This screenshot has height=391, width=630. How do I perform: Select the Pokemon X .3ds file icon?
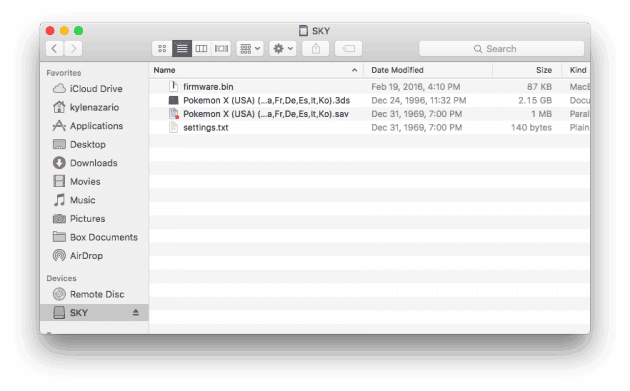coord(173,100)
